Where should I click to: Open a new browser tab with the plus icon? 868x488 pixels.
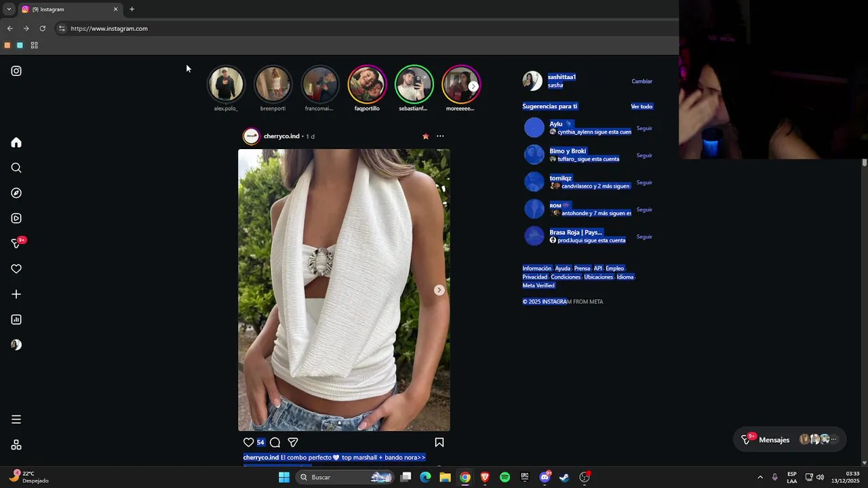click(132, 9)
